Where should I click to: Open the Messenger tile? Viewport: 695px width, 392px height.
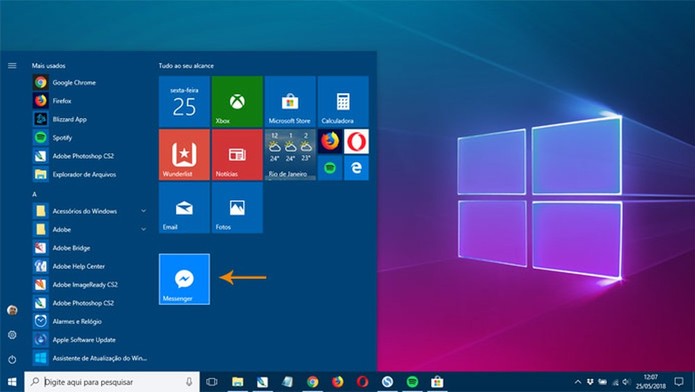tap(184, 279)
